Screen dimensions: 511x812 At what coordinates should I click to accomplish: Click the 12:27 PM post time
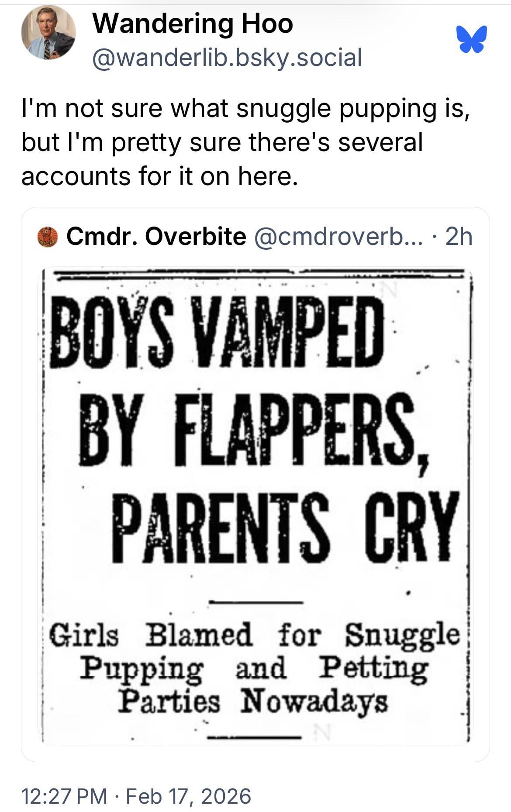tap(64, 795)
